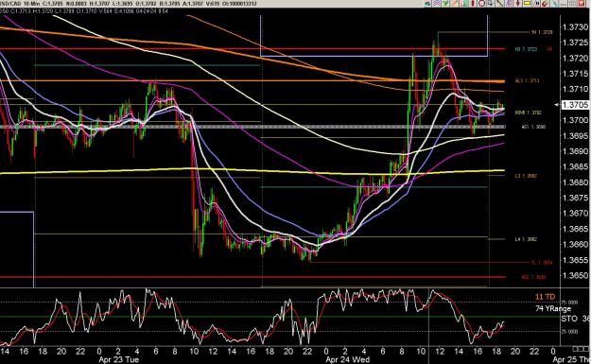The image size is (591, 364).
Task: Click the 1.3685 price axis label
Action: [x=575, y=167]
